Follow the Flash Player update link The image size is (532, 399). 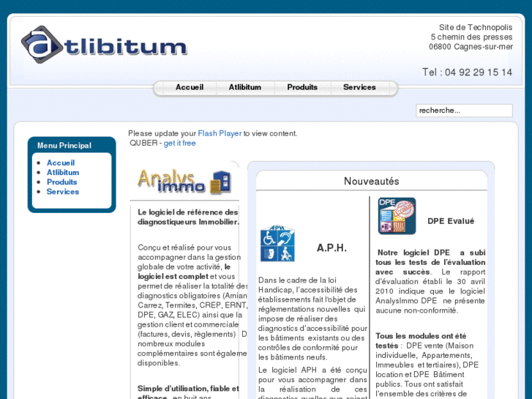pyautogui.click(x=220, y=133)
